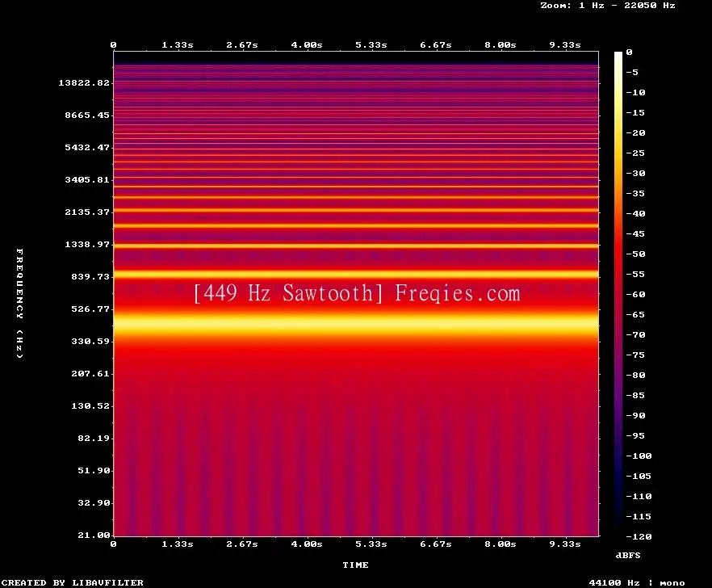Click the -115 dBFS scale value
Image resolution: width=712 pixels, height=588 pixels.
pyautogui.click(x=639, y=517)
